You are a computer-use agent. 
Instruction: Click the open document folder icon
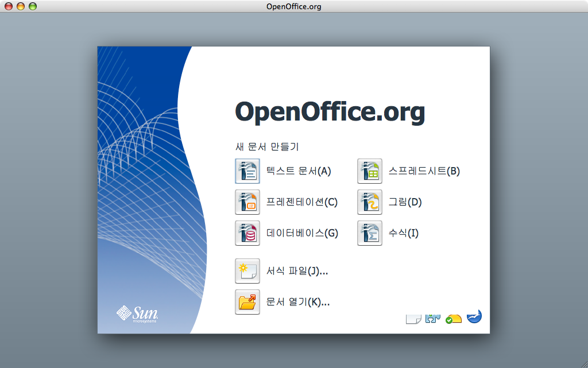(247, 302)
